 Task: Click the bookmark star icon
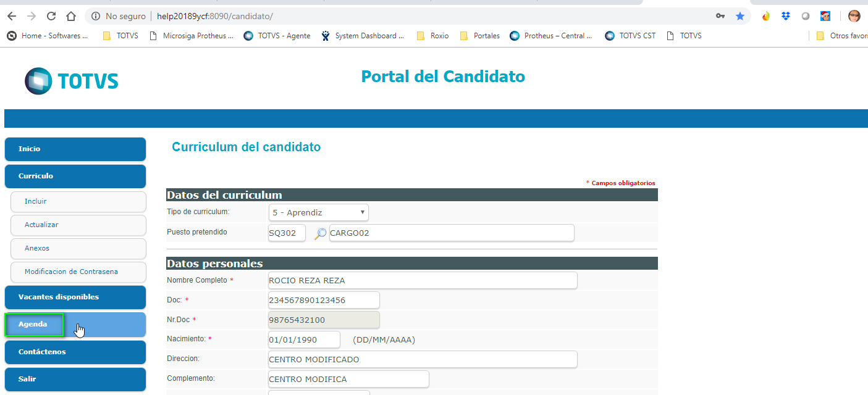click(740, 16)
